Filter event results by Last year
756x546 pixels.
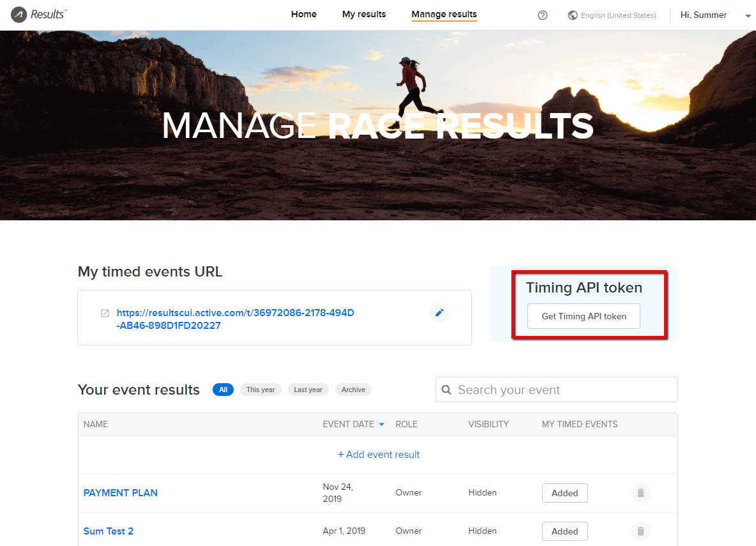(x=308, y=390)
